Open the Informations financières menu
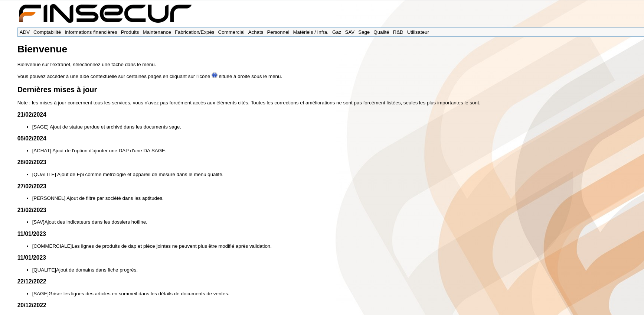 point(91,32)
